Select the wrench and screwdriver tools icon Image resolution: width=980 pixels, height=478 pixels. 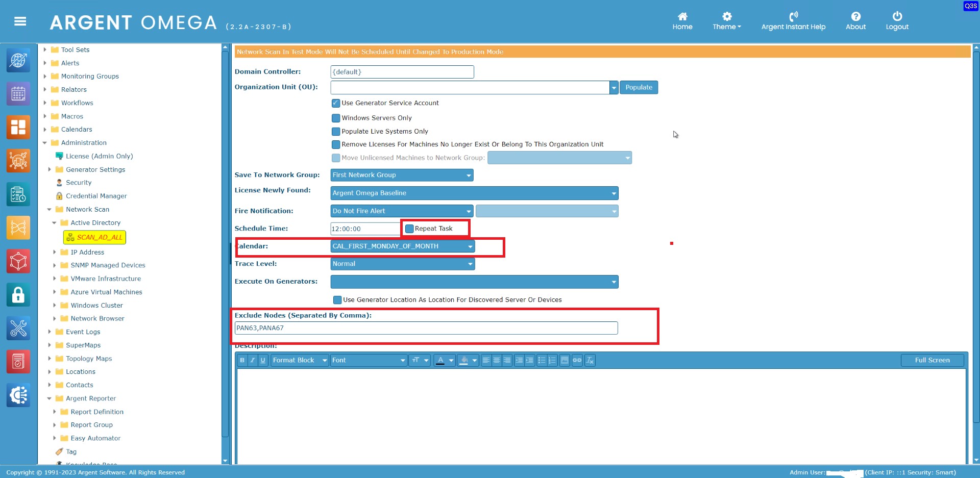18,329
